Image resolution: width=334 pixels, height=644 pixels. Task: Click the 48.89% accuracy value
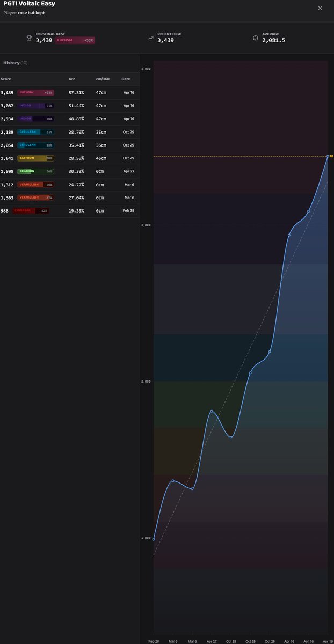(76, 119)
